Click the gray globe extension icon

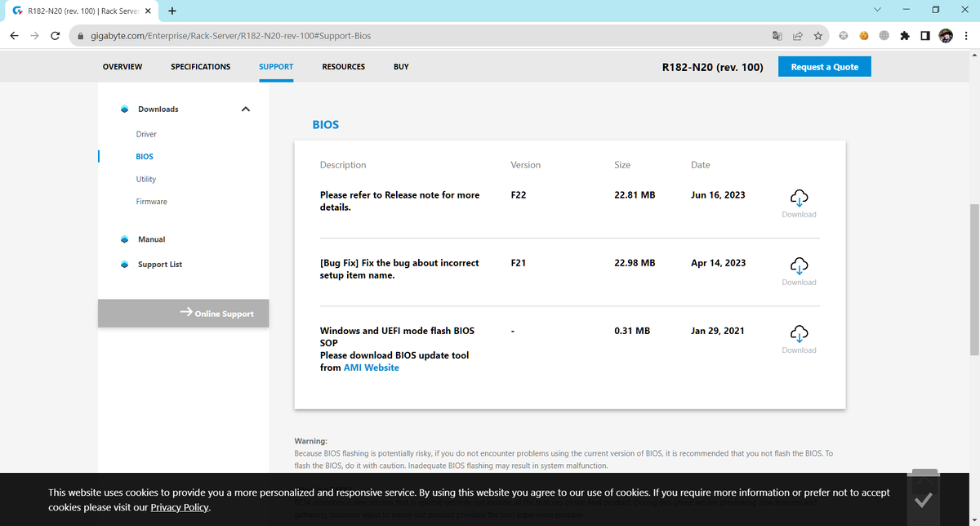(x=884, y=36)
